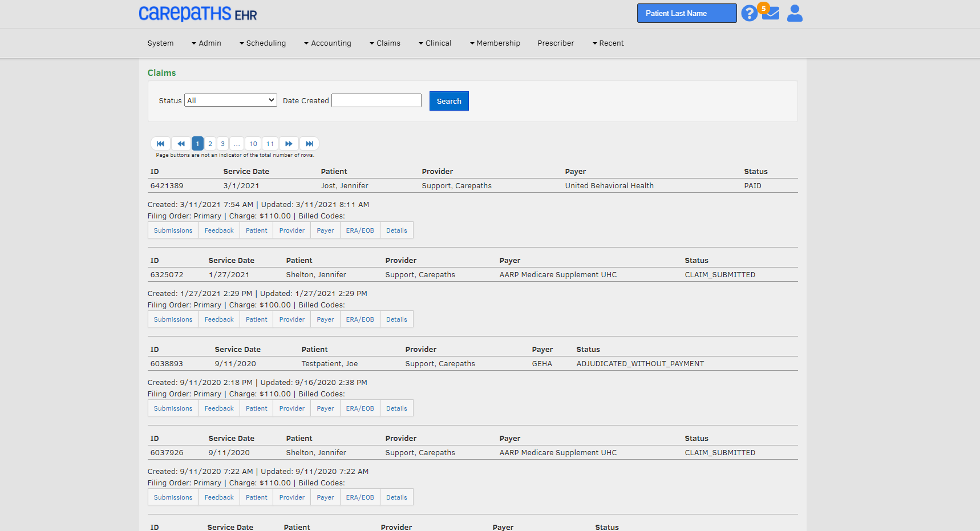The width and height of the screenshot is (980, 531).
Task: Open the Status filter dropdown
Action: click(x=230, y=100)
